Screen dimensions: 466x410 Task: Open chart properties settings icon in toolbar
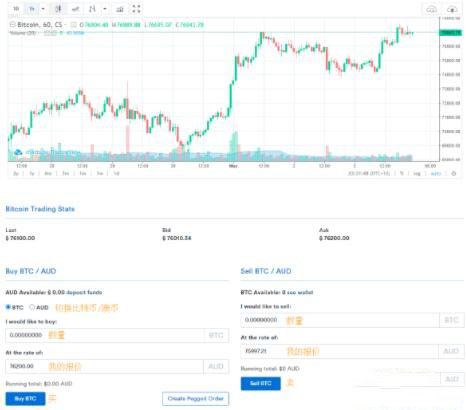click(120, 9)
